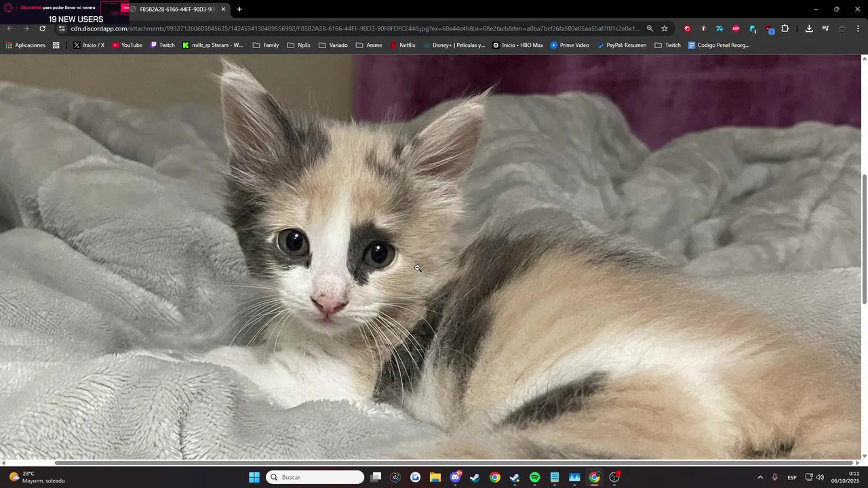Show hidden system tray icons
Screen dimensions: 868x488
(x=760, y=477)
